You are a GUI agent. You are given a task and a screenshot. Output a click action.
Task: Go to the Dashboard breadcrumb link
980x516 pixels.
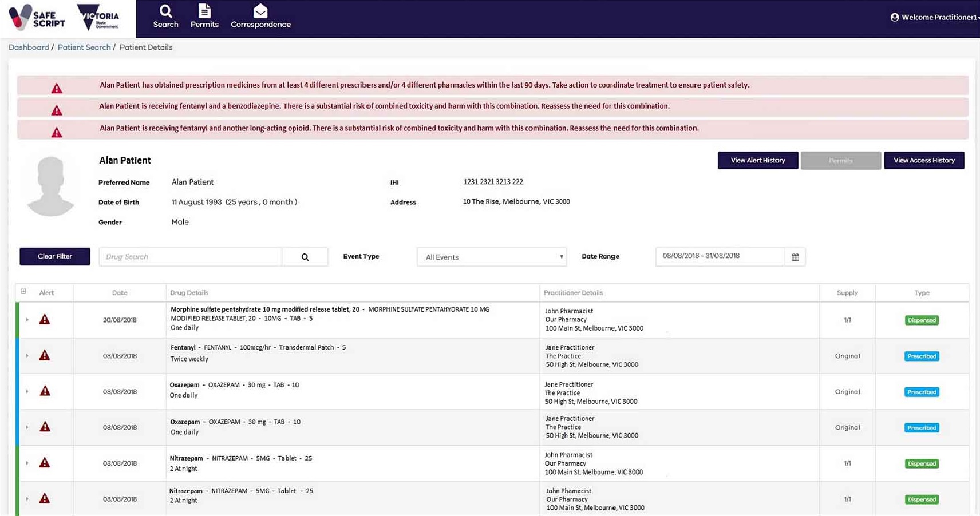point(29,47)
